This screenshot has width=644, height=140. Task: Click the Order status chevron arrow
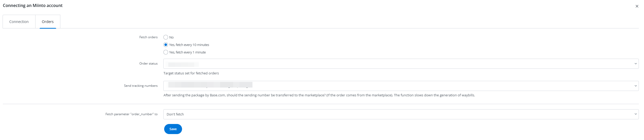(635, 64)
